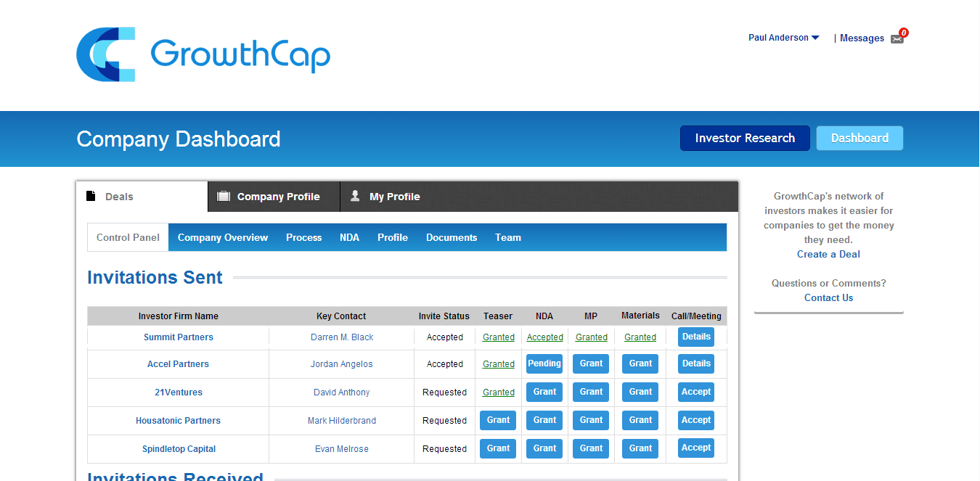The width and height of the screenshot is (980, 481).
Task: Click the Company Profile briefcase icon
Action: (x=224, y=196)
